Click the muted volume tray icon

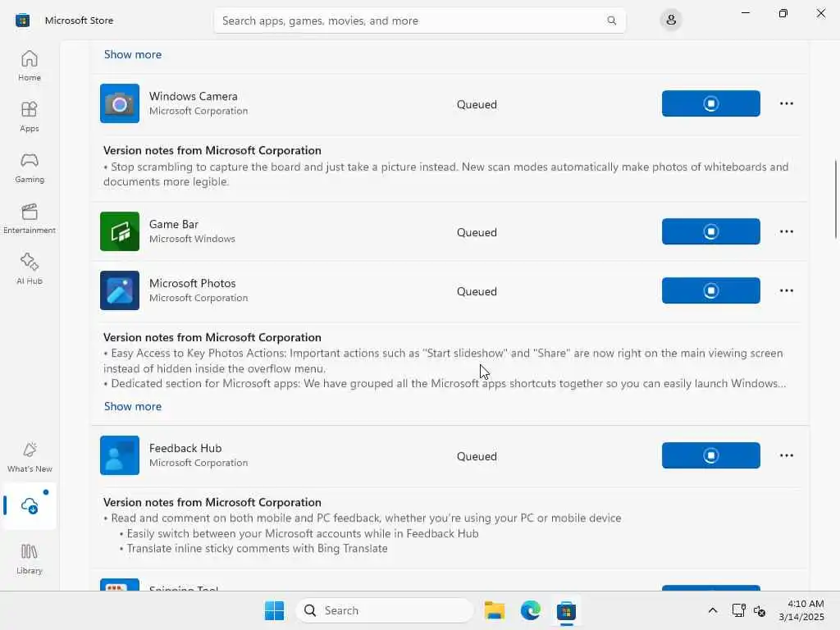[x=760, y=610]
